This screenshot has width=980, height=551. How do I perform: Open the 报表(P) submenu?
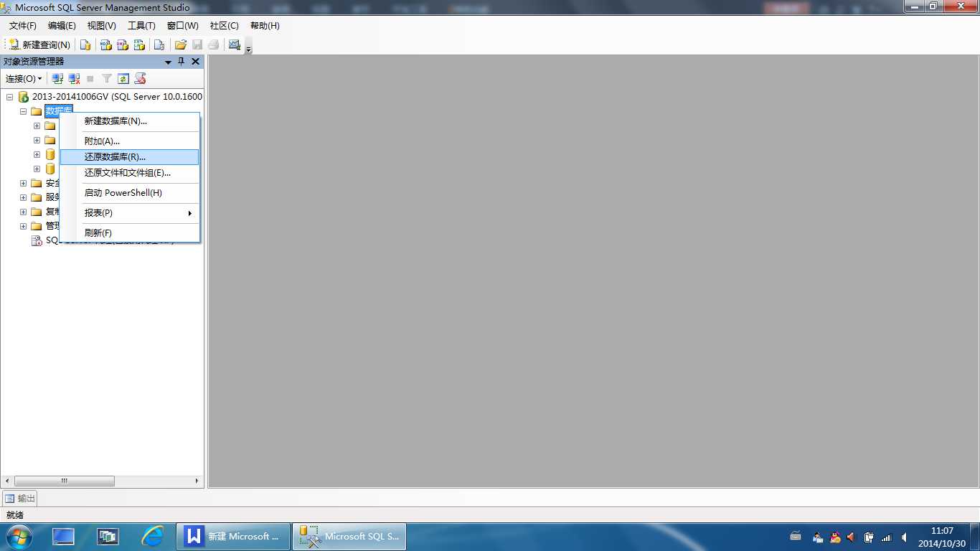click(129, 213)
